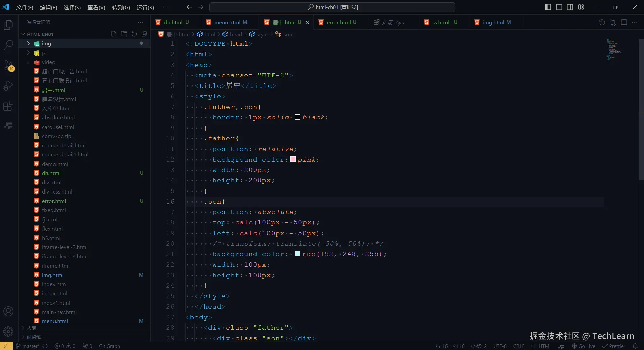The image size is (644, 350).
Task: Refresh the Explorer file tree
Action: pos(134,34)
